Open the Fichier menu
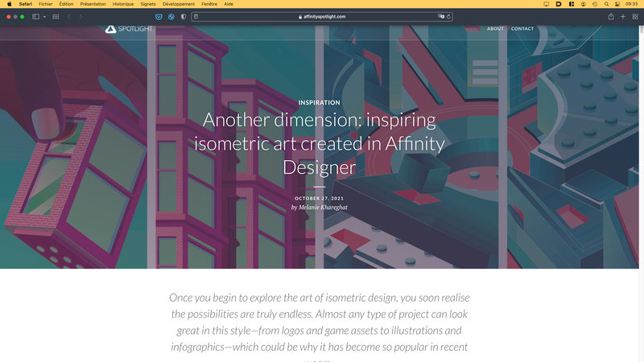The image size is (644, 362). (x=46, y=4)
